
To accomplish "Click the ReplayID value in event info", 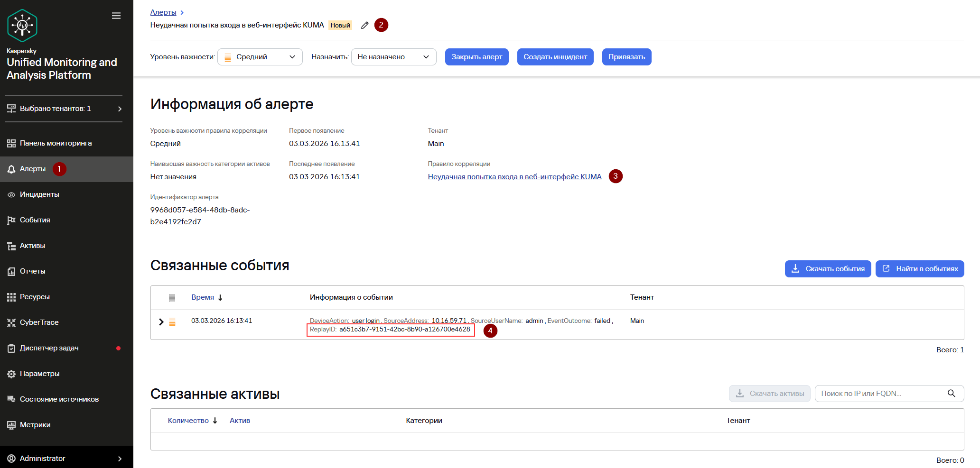I will 404,330.
